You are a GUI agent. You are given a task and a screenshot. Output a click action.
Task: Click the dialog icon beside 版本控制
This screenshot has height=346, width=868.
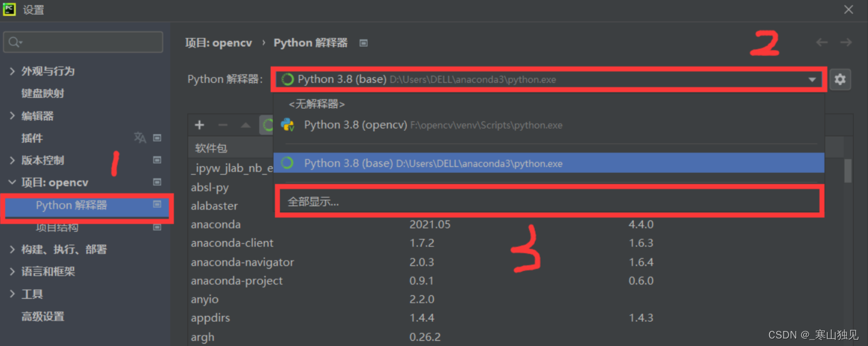157,160
